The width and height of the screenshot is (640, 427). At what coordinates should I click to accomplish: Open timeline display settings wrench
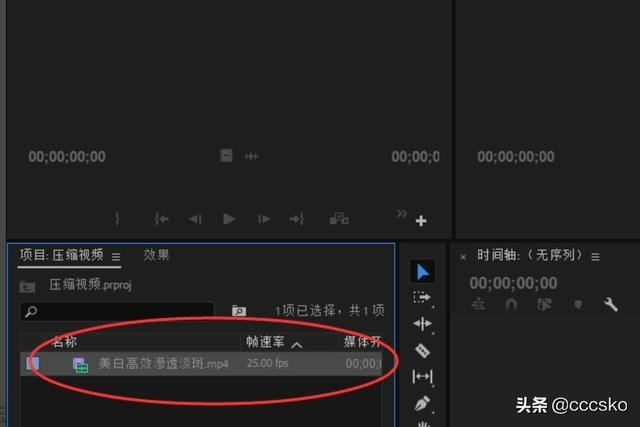click(x=610, y=304)
